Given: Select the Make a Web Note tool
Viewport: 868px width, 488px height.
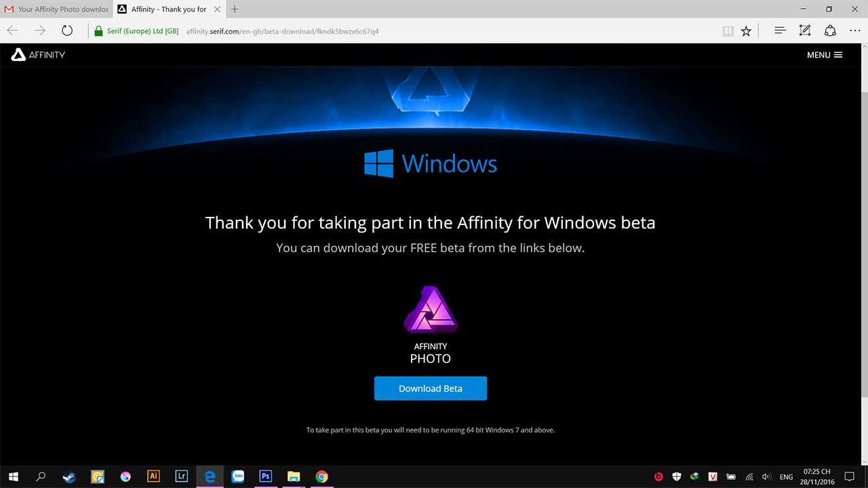Looking at the screenshot, I should coord(804,30).
